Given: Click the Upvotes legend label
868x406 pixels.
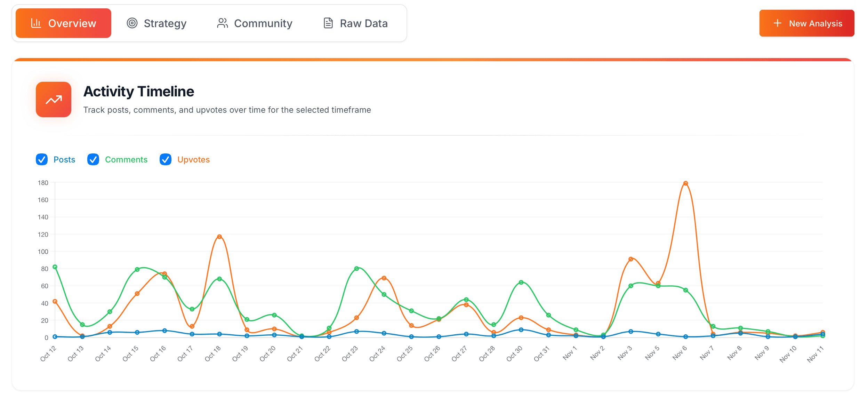Looking at the screenshot, I should [193, 160].
